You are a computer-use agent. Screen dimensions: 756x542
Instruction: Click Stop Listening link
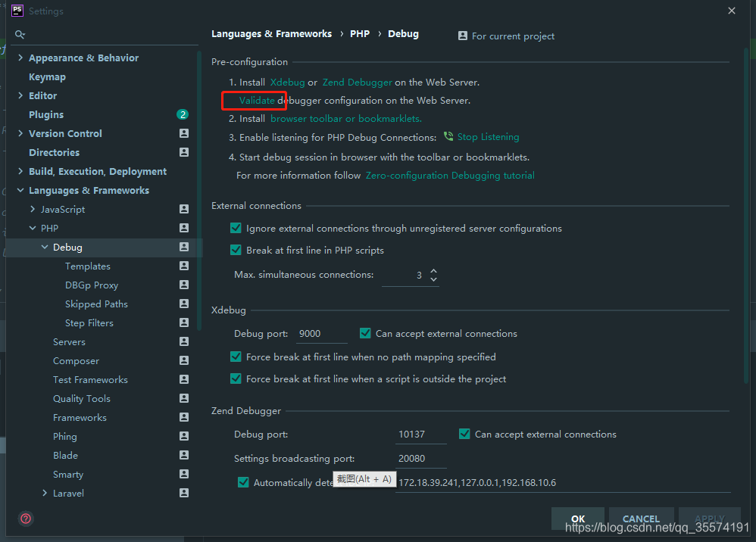coord(488,137)
